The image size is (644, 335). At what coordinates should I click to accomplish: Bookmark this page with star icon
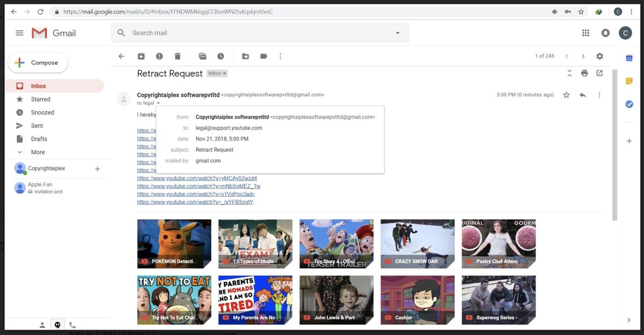581,11
